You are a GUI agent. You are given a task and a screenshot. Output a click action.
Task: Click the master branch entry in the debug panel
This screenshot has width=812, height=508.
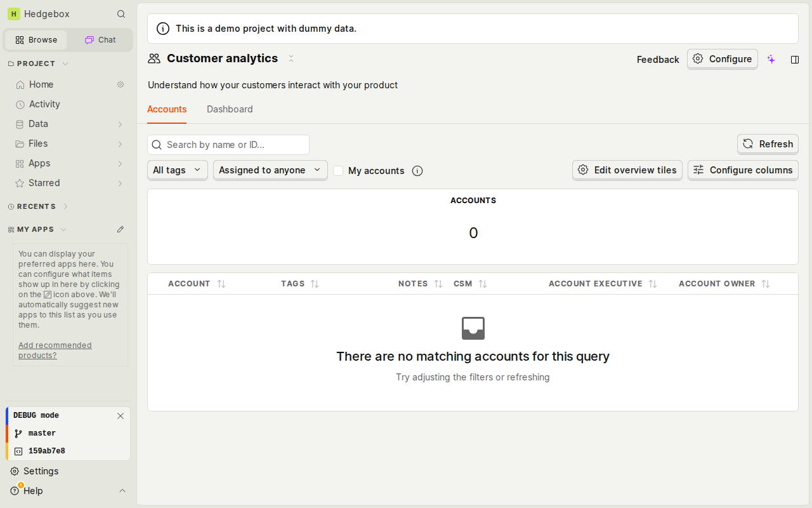(68, 433)
